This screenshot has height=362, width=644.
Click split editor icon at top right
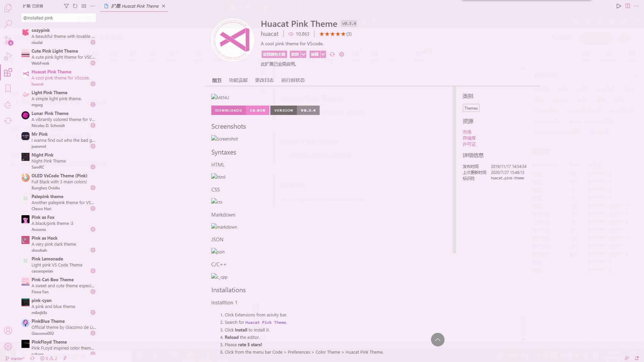[x=628, y=6]
